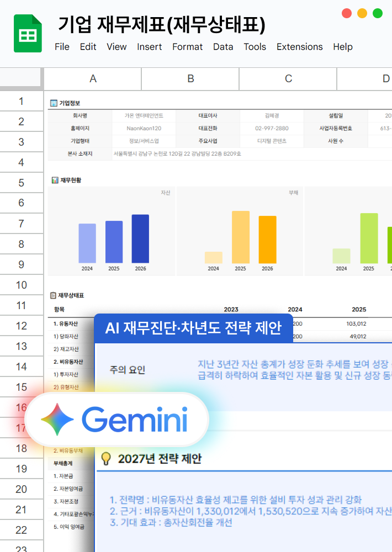
Task: Click the 디지털 콘텐츠 cell
Action: [272, 141]
